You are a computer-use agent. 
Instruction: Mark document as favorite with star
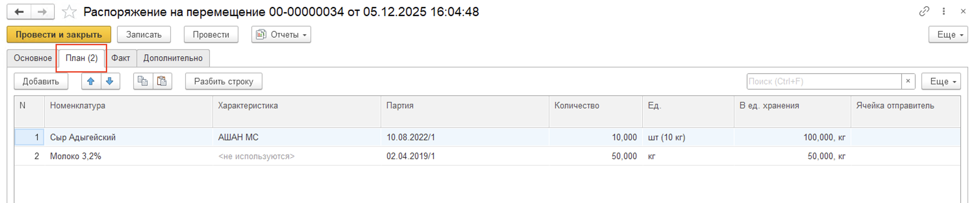(x=69, y=12)
